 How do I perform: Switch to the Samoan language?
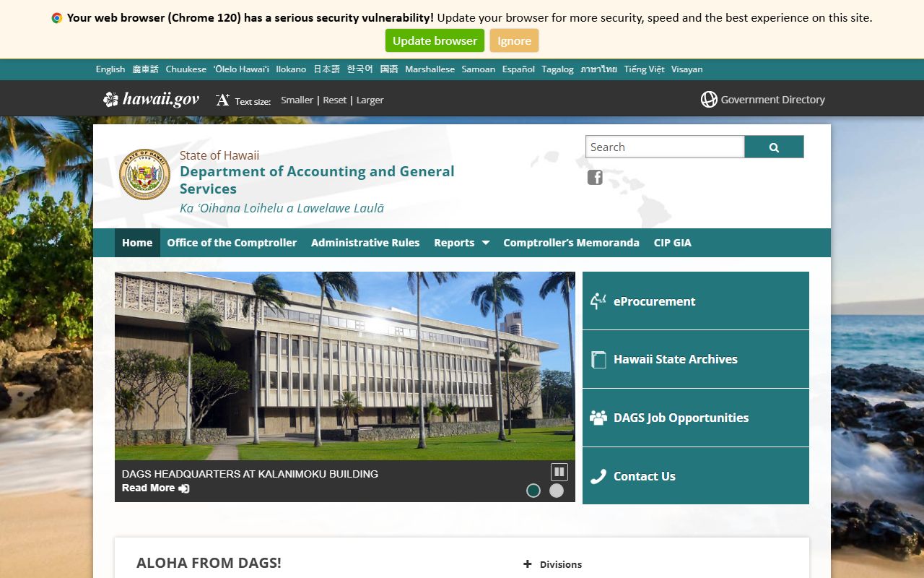[x=479, y=69]
